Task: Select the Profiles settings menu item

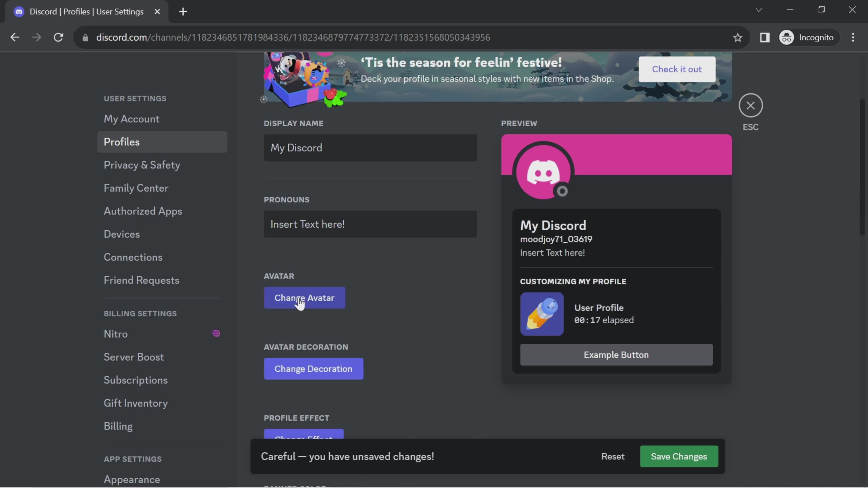Action: (122, 142)
